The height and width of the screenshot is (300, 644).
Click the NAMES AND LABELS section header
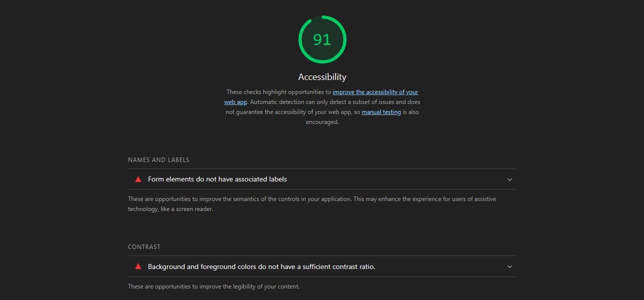pyautogui.click(x=158, y=159)
